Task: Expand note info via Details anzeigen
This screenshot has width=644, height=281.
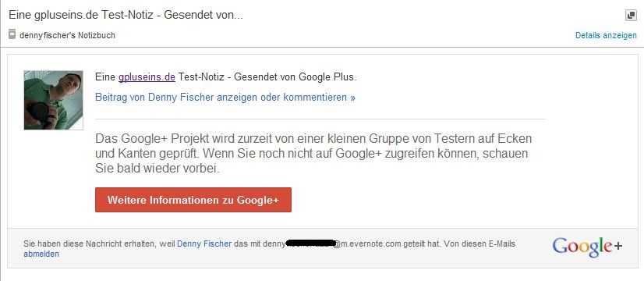Action: [606, 35]
